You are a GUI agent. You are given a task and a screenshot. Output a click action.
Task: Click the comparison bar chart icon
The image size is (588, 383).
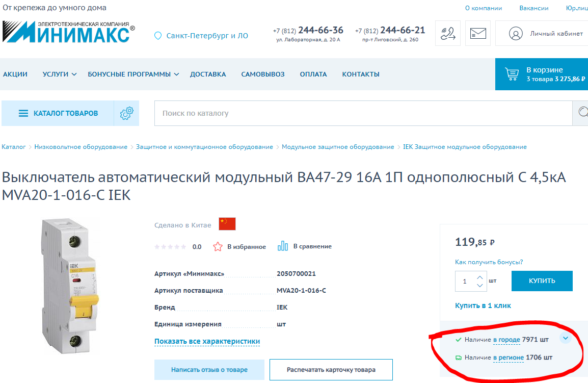coord(283,246)
